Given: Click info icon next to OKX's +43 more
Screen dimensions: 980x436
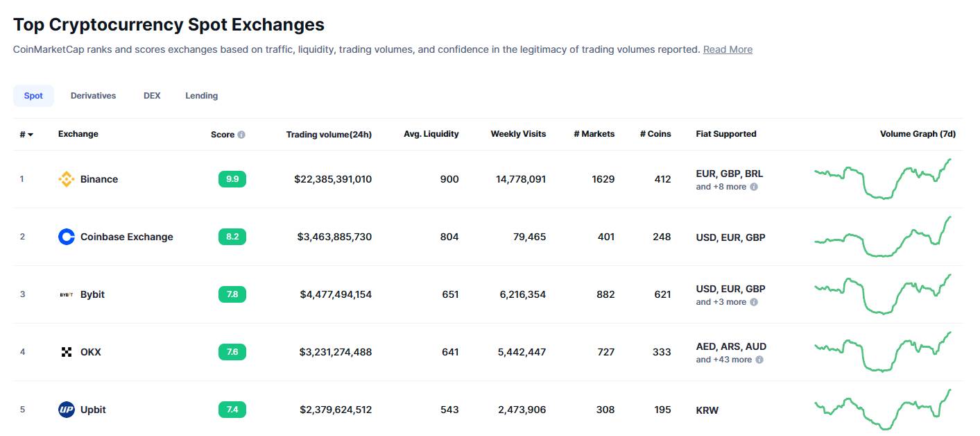Looking at the screenshot, I should pyautogui.click(x=759, y=360).
